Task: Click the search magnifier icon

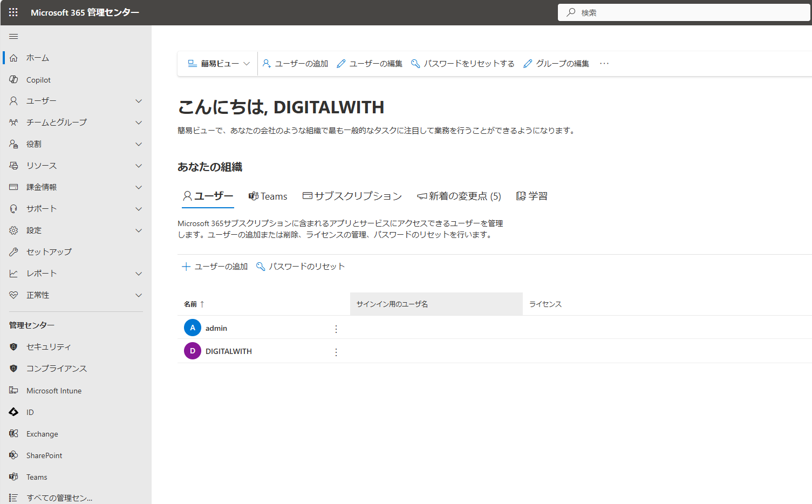Action: tap(571, 12)
